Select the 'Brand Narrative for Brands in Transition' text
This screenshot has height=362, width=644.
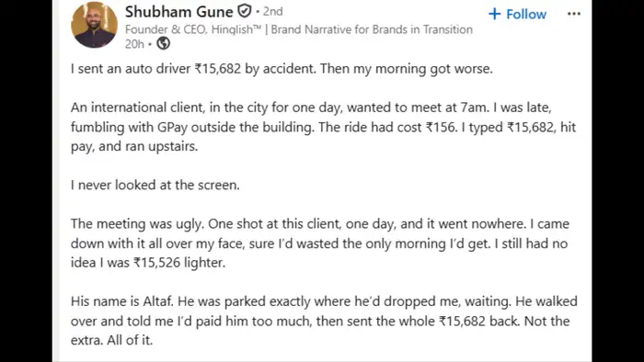click(372, 29)
